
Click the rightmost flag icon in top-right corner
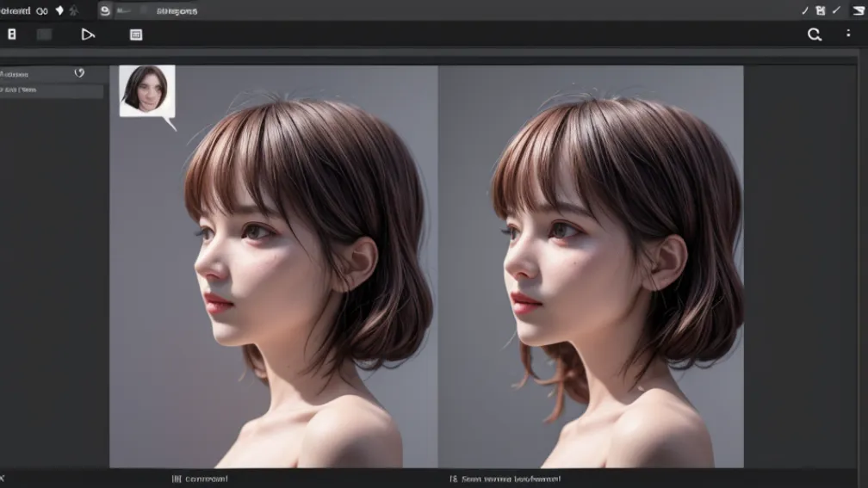tap(858, 10)
